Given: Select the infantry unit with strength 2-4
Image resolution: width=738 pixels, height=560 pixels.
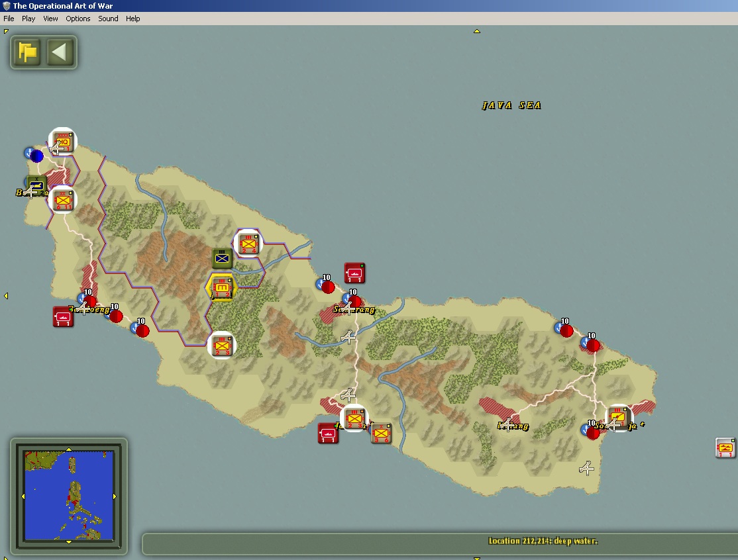Looking at the screenshot, I should click(x=248, y=244).
